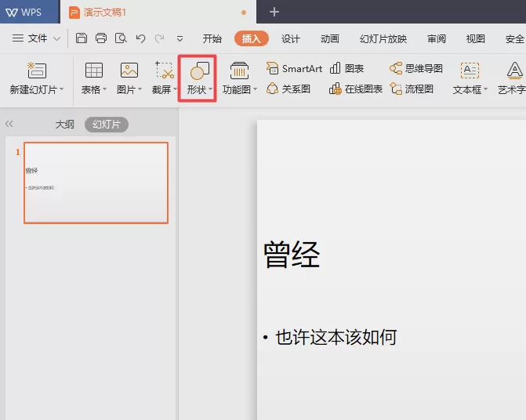This screenshot has height=420, width=526.
Task: Expand quick access toolbar customize arrow
Action: [180, 39]
